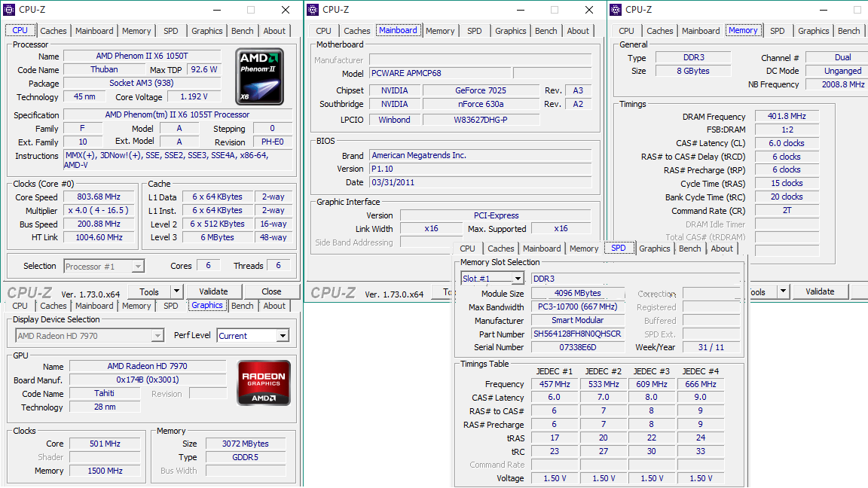
Task: Open the Bench tab above Display Device Selection
Action: [243, 306]
